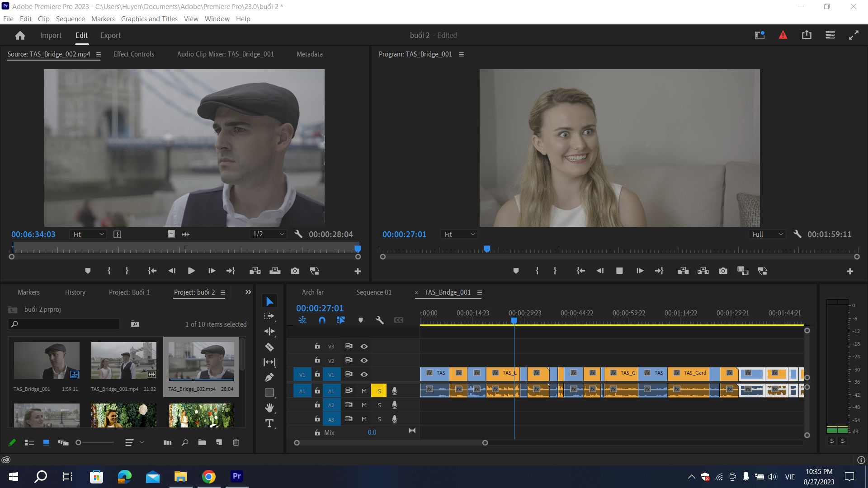Toggle Snap in Timeline magnet icon
Image resolution: width=868 pixels, height=488 pixels.
pyautogui.click(x=322, y=320)
